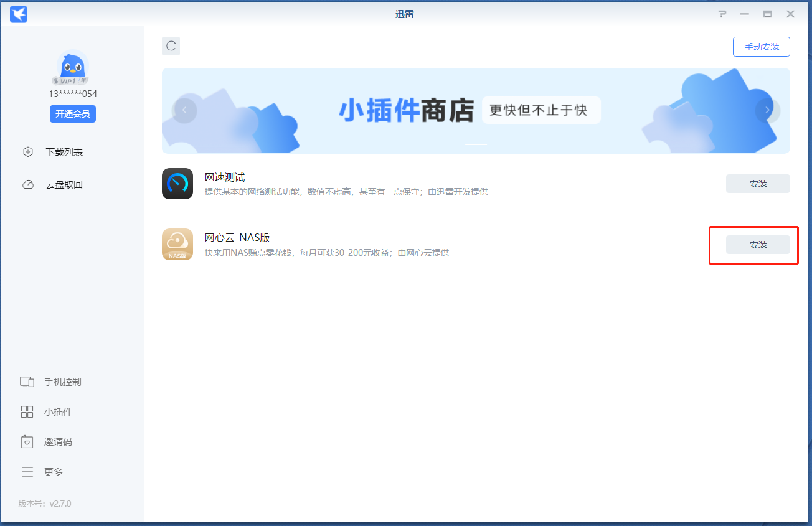812x526 pixels.
Task: Click the 开通会员 button
Action: tap(73, 113)
